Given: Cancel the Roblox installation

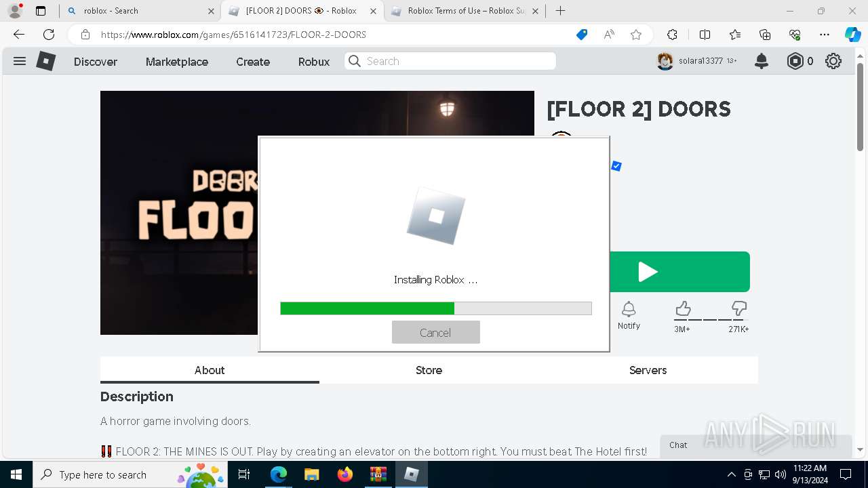Looking at the screenshot, I should pyautogui.click(x=435, y=332).
